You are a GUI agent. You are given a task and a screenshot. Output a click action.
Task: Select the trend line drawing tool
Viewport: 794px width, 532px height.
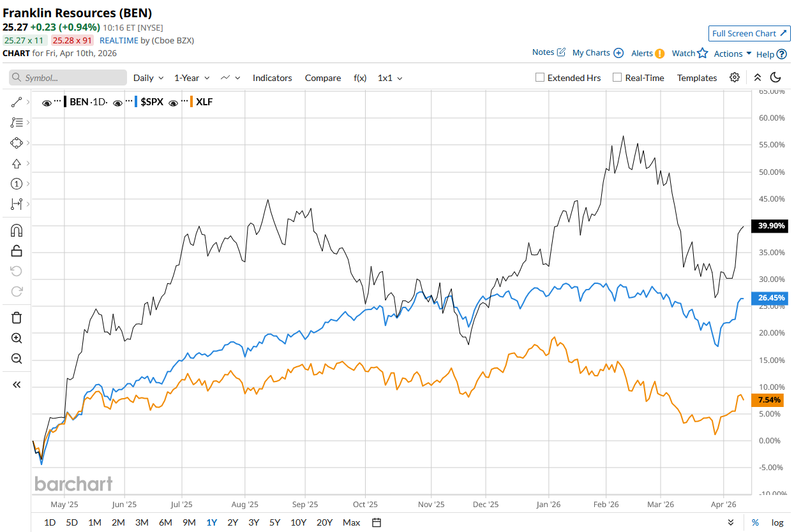pyautogui.click(x=17, y=102)
